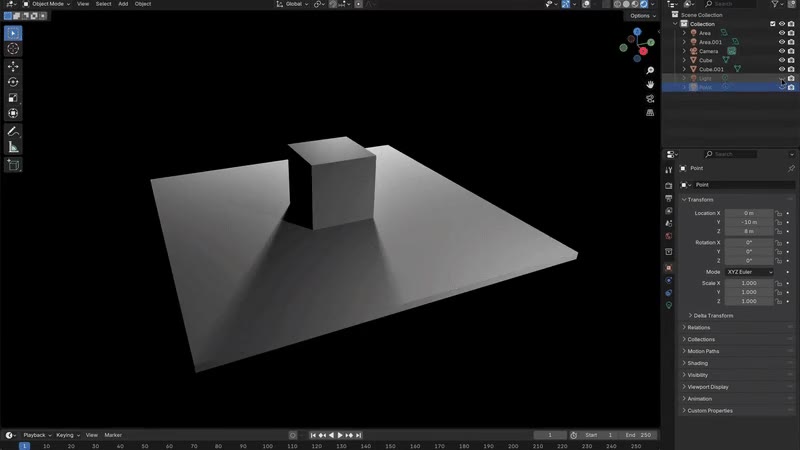
Task: Activate the Transform tool
Action: tap(13, 113)
